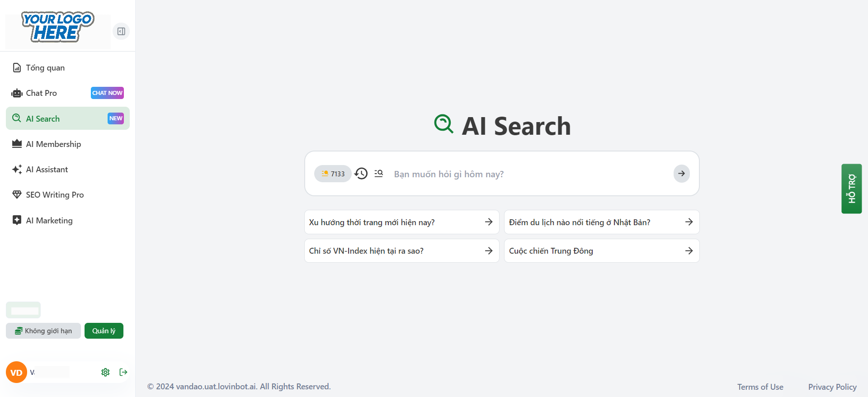This screenshot has height=397, width=868.
Task: Click the YOUR LOGO HERE image
Action: tap(57, 27)
